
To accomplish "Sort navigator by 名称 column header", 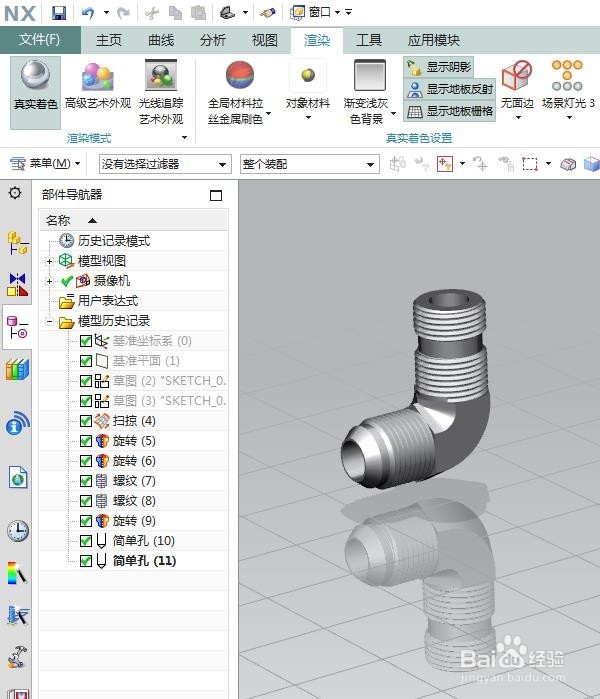I will pos(133,220).
